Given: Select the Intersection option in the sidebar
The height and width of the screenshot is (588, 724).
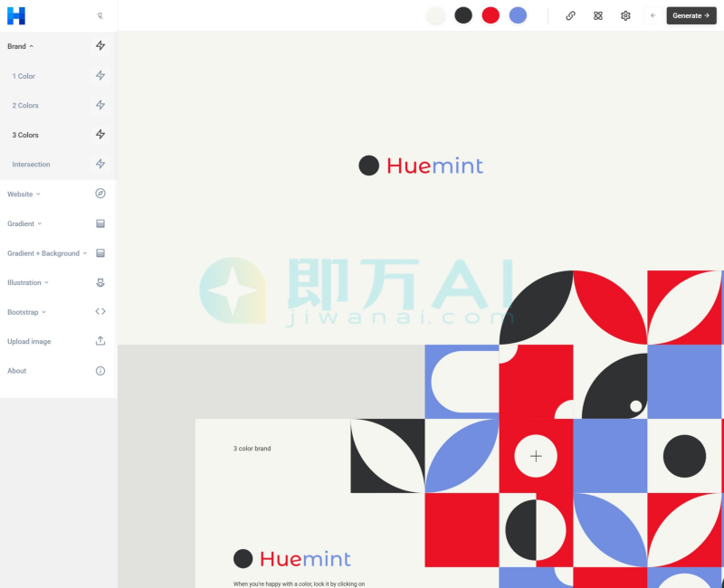Looking at the screenshot, I should [x=31, y=164].
